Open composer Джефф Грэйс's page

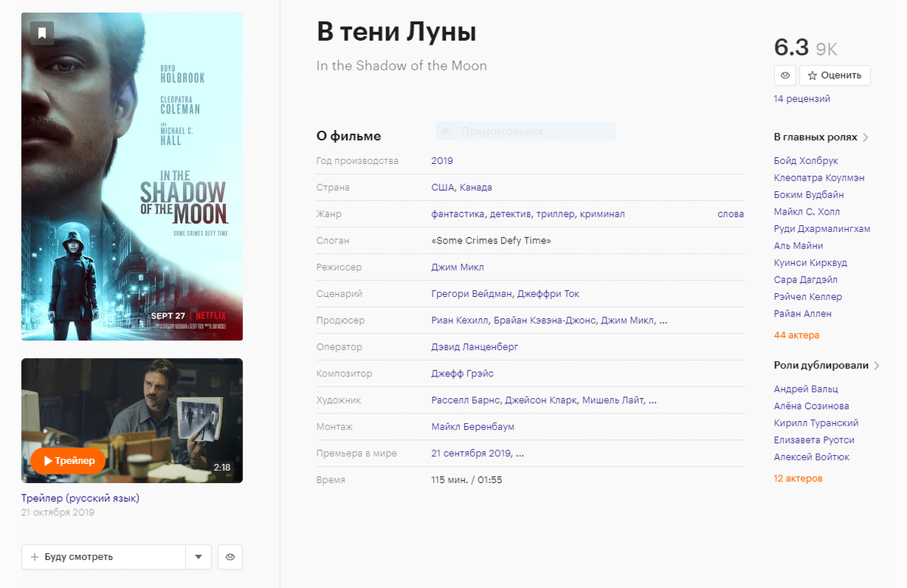click(463, 374)
